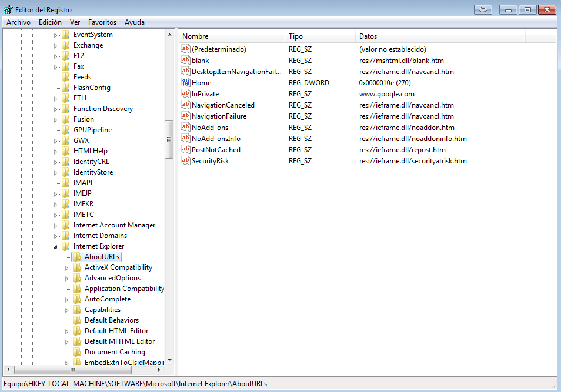Viewport: 561px width, 392px height.
Task: Click the www.google.com data value
Action: point(387,93)
